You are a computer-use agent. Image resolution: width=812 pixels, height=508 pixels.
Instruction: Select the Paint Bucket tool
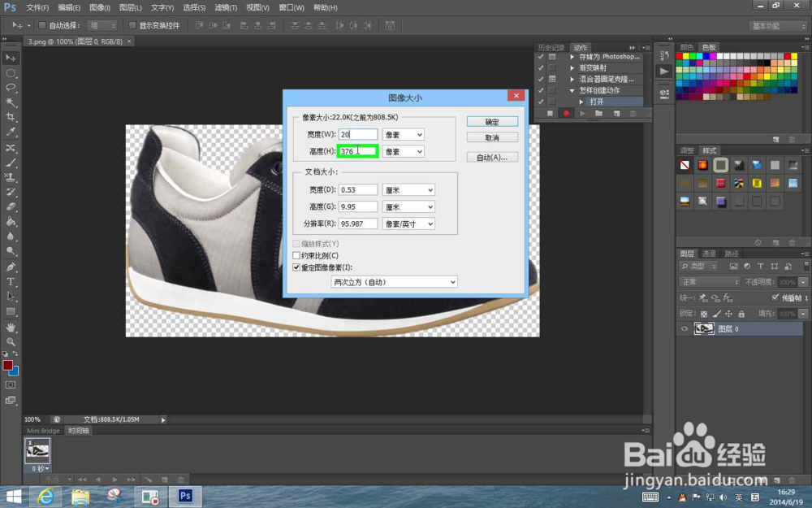(11, 221)
